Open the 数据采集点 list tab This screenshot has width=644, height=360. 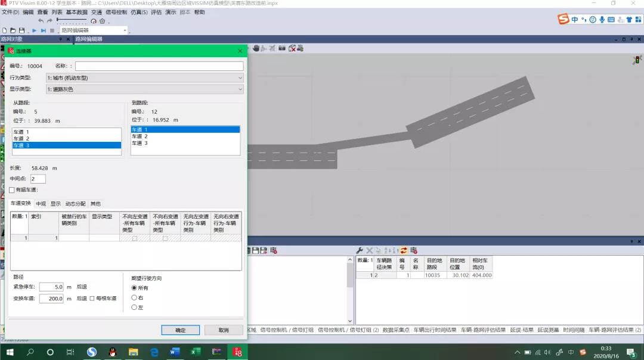396,330
